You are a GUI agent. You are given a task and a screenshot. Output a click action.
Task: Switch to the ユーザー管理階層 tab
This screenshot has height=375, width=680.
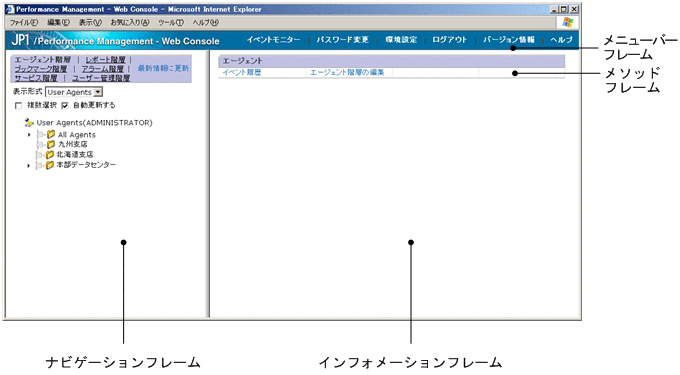click(x=101, y=78)
